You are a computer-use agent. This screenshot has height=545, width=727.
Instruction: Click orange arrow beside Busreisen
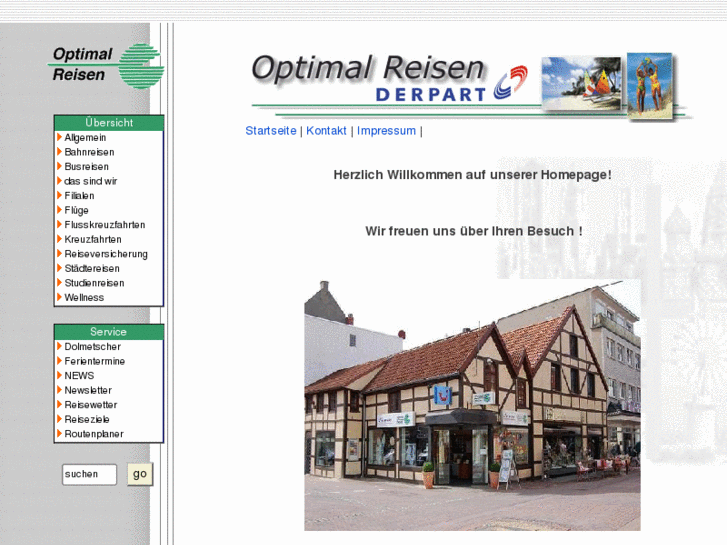click(59, 166)
